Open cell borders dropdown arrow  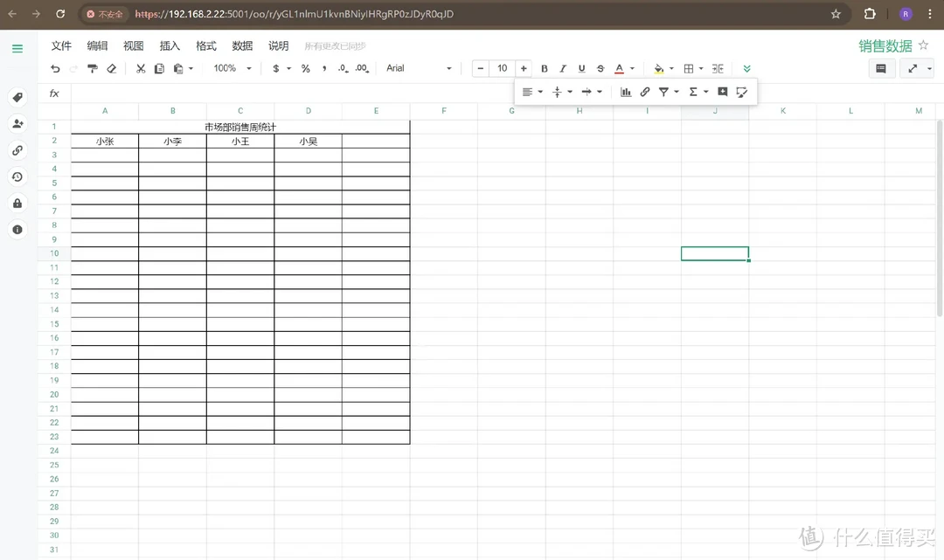click(701, 68)
